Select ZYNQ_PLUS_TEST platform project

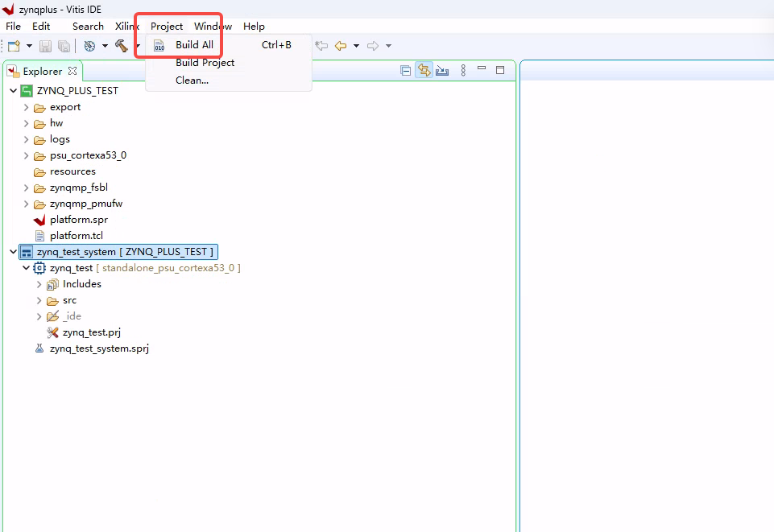pos(77,91)
